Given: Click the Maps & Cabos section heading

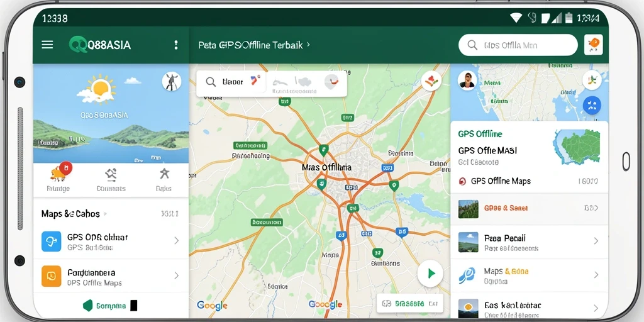Looking at the screenshot, I should [70, 214].
